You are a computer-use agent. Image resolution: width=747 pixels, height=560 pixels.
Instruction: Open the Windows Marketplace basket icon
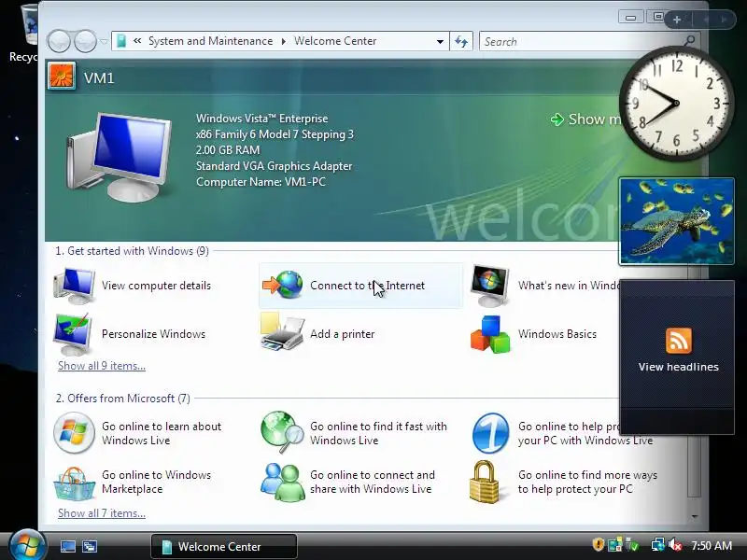[x=75, y=483]
